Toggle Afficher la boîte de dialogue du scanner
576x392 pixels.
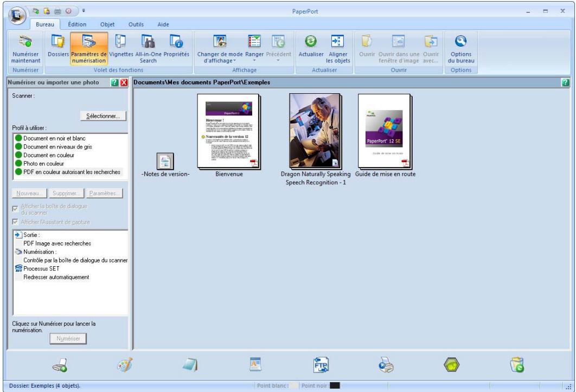point(15,209)
